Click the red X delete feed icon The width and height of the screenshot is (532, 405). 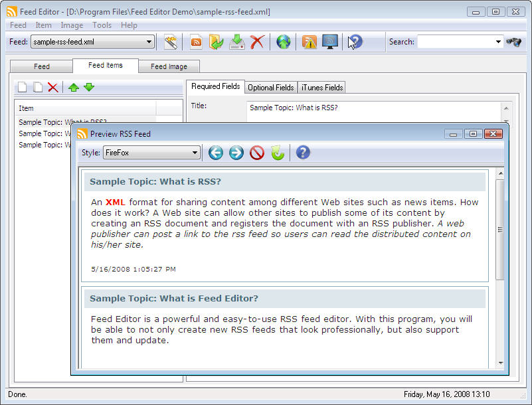pos(257,42)
